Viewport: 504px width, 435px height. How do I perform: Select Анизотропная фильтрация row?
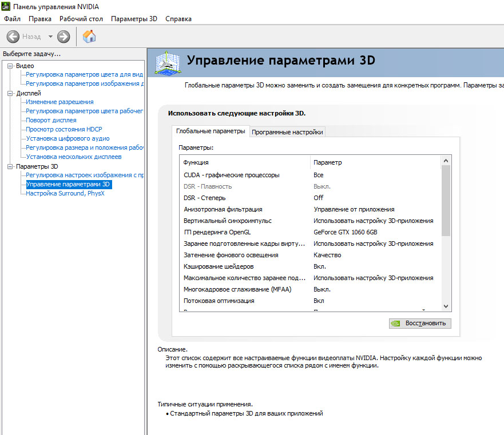[310, 209]
